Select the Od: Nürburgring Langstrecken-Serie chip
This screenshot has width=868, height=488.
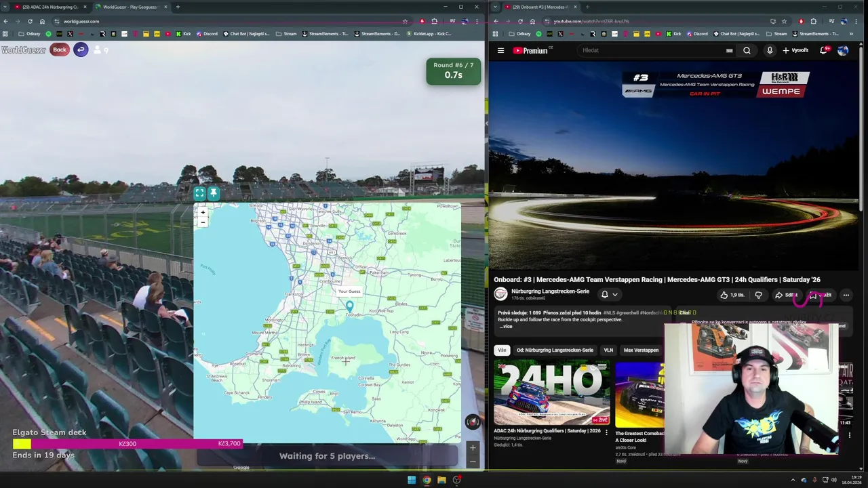[555, 350]
